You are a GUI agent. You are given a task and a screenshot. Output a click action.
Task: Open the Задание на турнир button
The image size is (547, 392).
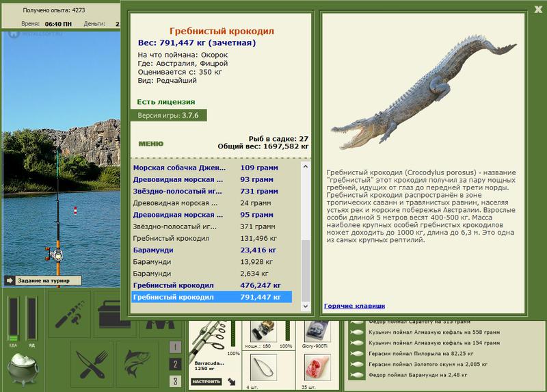[48, 280]
